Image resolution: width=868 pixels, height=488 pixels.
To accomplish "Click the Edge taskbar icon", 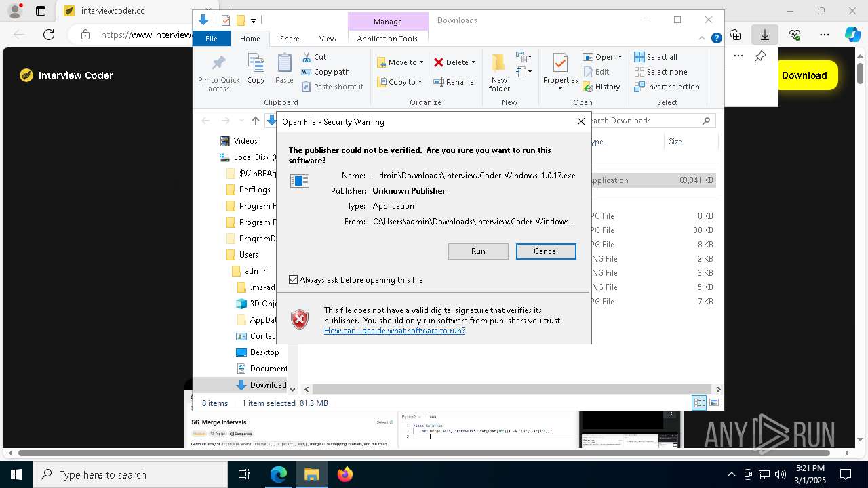I will [279, 474].
